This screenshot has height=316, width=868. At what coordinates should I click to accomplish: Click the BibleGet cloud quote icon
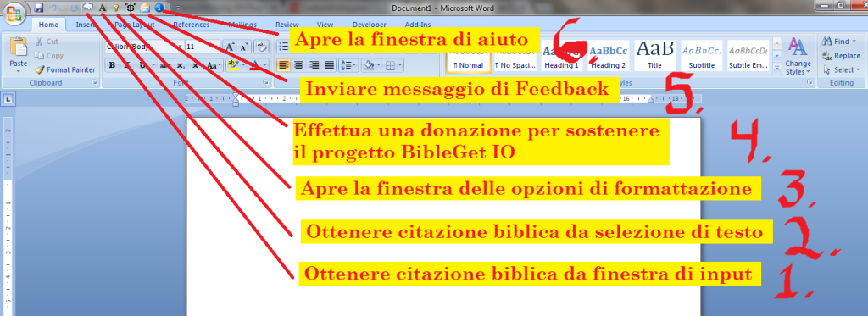[x=88, y=8]
